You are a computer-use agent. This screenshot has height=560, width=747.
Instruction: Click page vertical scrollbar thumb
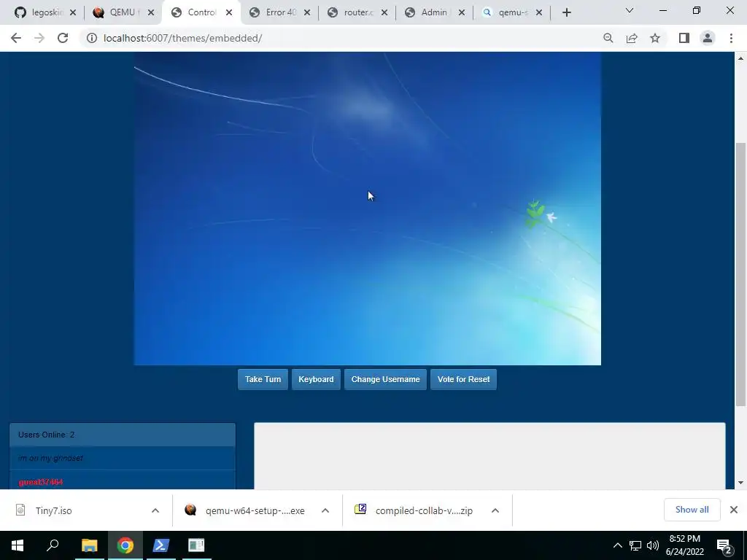pos(740,274)
